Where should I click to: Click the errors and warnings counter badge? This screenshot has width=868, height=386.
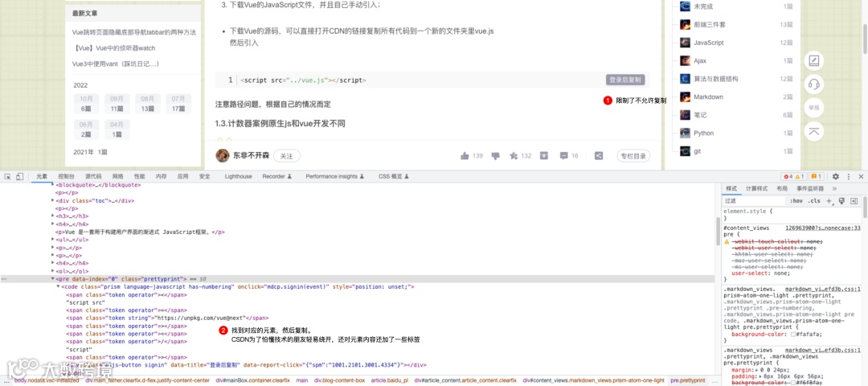[793, 176]
